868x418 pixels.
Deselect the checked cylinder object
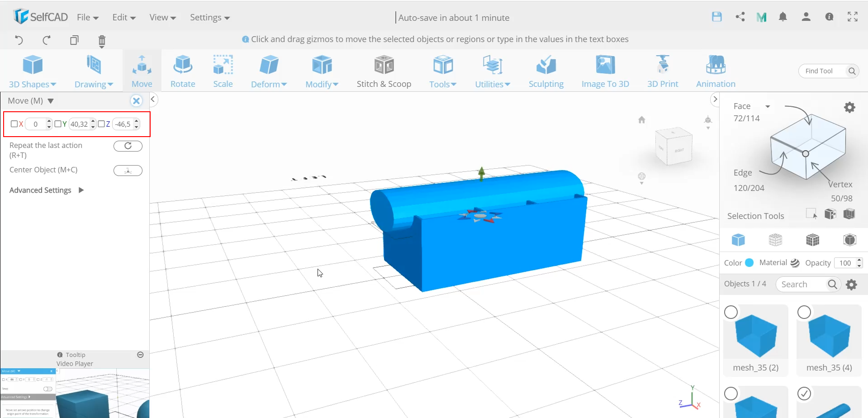(804, 394)
